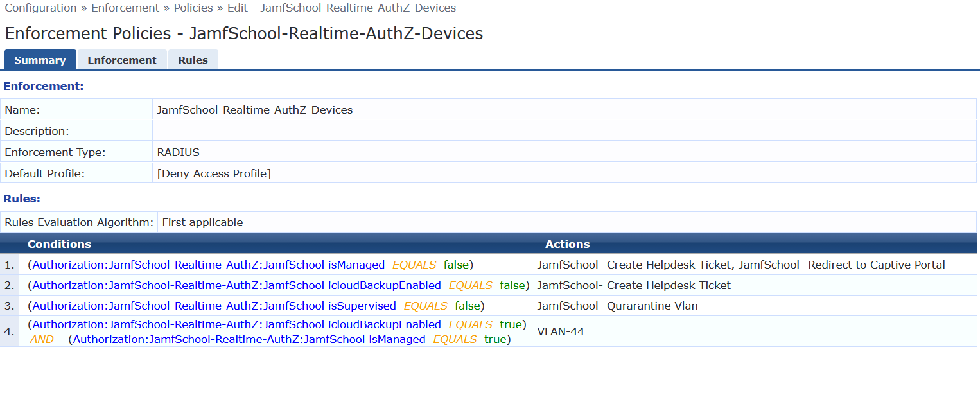Click rule number 4 cell
Screen dimensions: 980x406
point(9,332)
